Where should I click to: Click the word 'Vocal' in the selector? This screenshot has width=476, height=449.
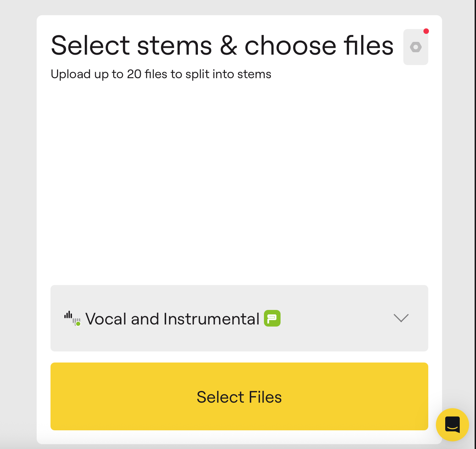tap(107, 319)
